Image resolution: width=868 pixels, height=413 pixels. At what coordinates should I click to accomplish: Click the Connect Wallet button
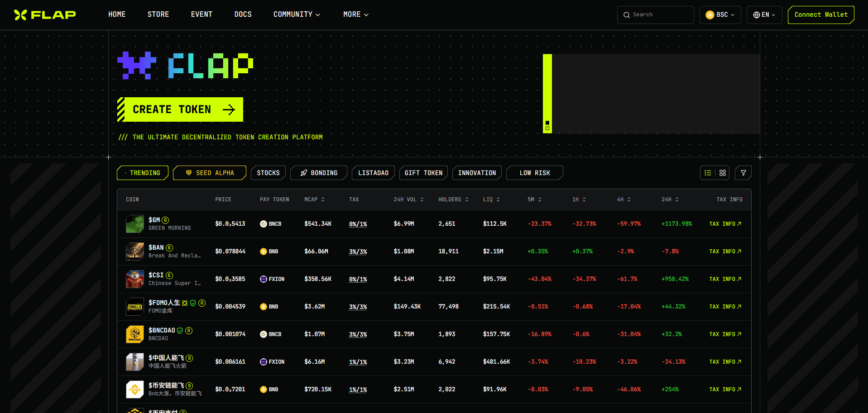821,15
